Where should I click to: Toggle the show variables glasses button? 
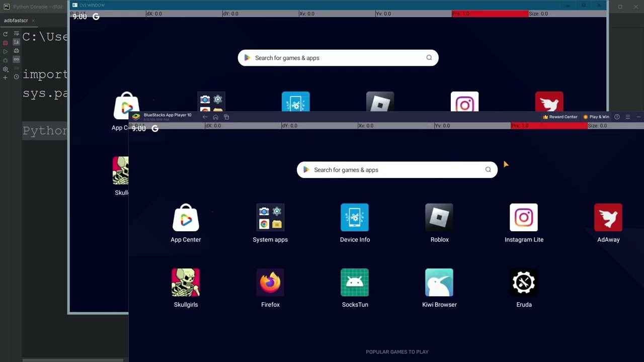click(x=16, y=59)
